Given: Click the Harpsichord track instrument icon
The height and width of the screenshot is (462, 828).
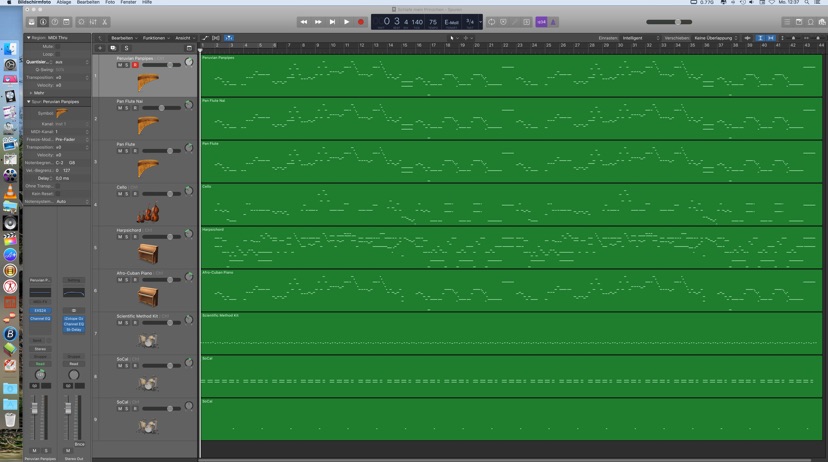Looking at the screenshot, I should pyautogui.click(x=148, y=254).
